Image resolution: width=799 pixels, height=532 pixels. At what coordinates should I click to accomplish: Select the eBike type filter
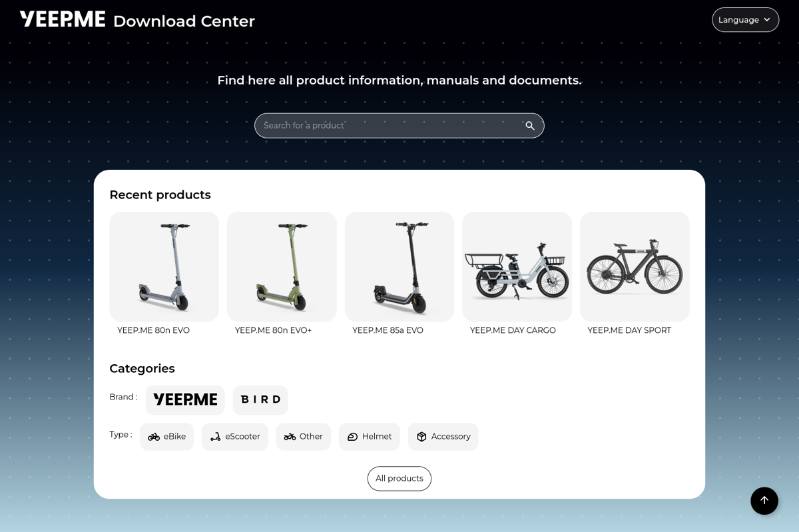point(167,437)
